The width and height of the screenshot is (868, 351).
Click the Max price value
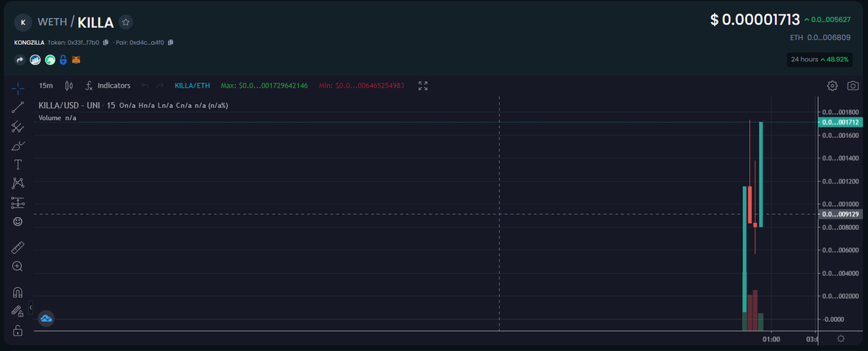[264, 85]
